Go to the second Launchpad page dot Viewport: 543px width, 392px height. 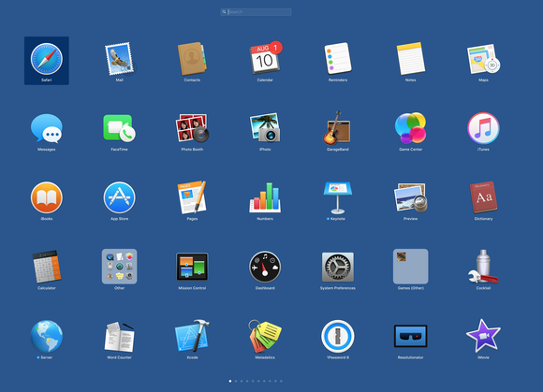pyautogui.click(x=236, y=381)
